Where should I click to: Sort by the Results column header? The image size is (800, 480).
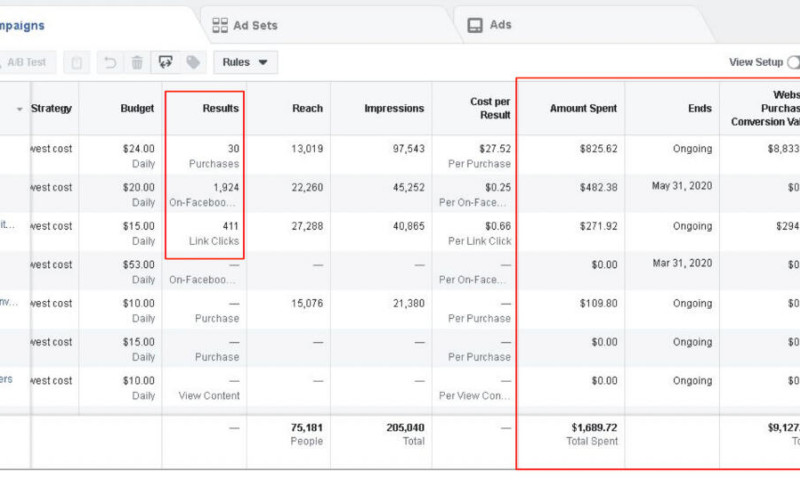[x=221, y=108]
